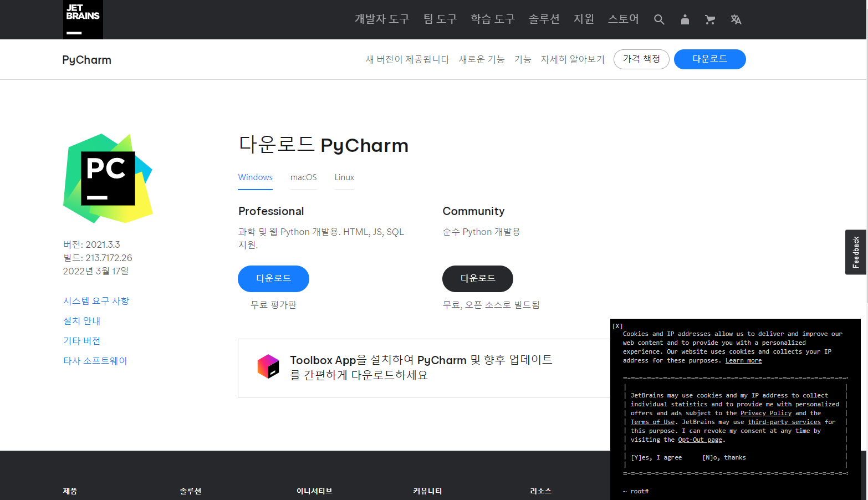This screenshot has height=500, width=868.
Task: Click the Toolbox App promo text
Action: (421, 368)
